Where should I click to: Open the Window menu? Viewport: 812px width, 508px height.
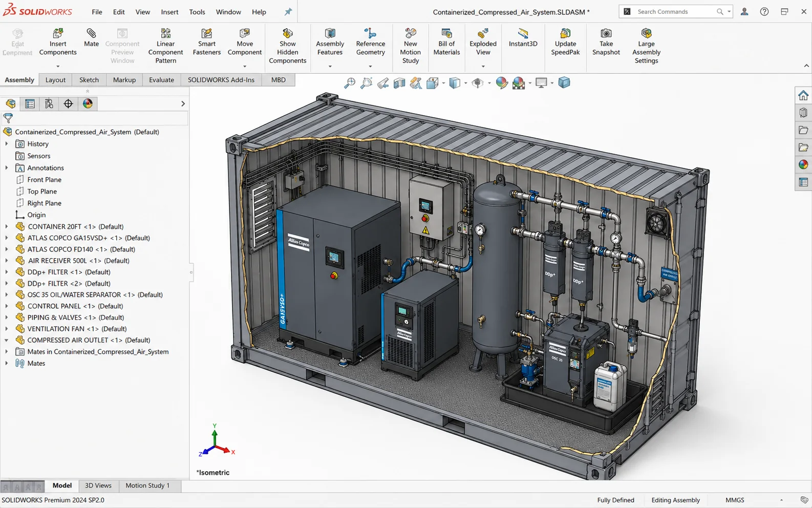(228, 12)
